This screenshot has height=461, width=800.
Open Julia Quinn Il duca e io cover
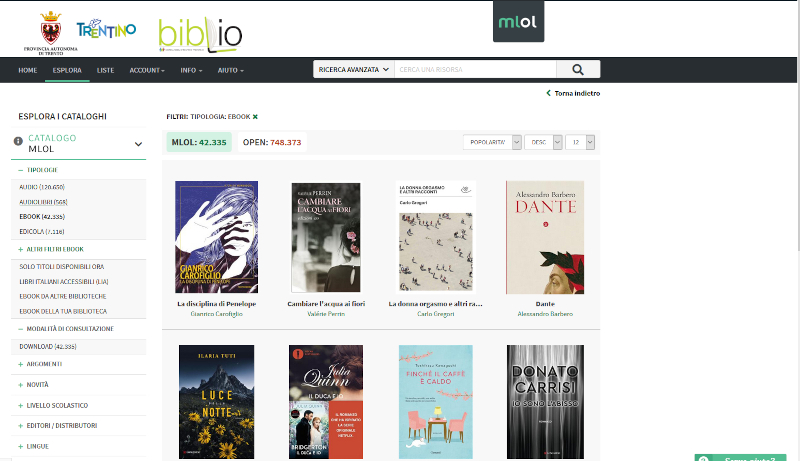326,402
